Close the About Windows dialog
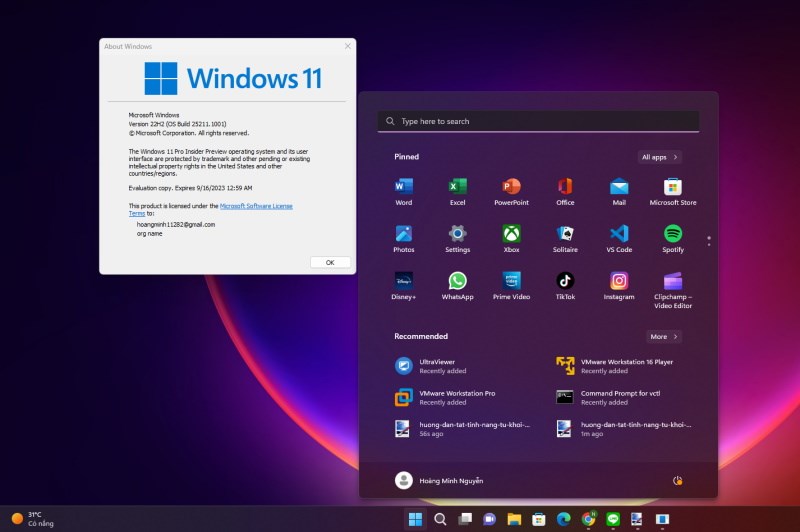This screenshot has height=532, width=800. click(x=347, y=46)
